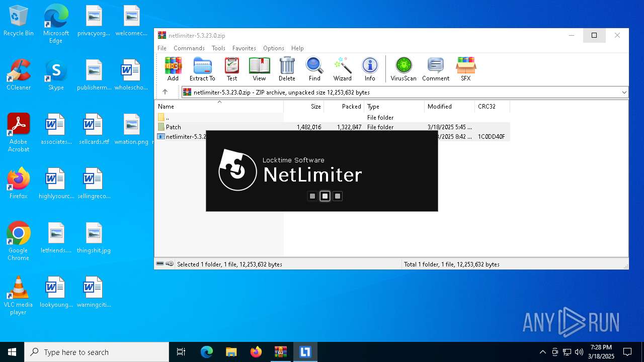This screenshot has width=644, height=362.
Task: Open the Favorites menu
Action: (244, 48)
